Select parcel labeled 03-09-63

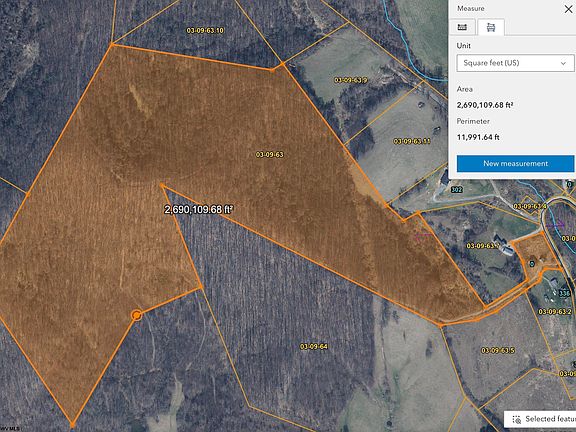[x=270, y=155]
